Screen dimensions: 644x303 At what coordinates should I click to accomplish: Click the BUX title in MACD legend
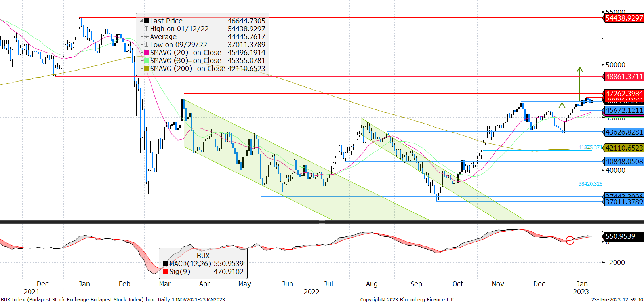[x=203, y=256]
